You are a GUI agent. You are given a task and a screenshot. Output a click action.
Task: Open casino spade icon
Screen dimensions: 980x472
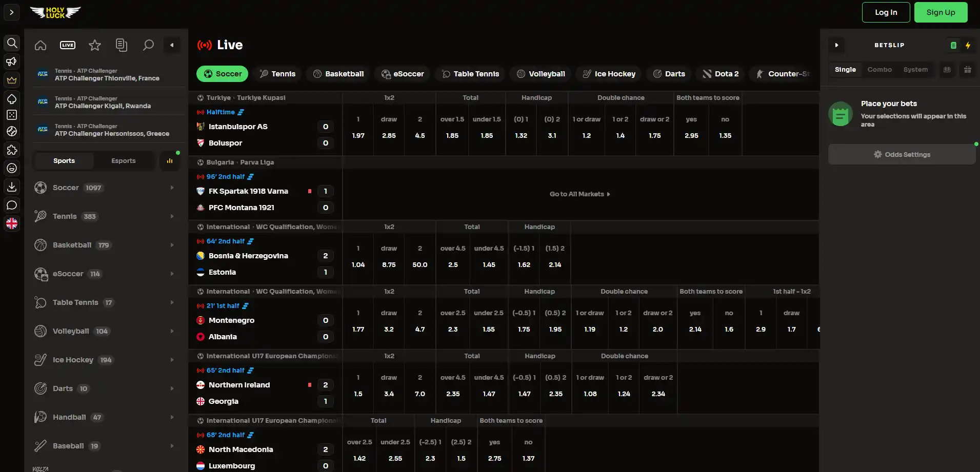click(x=12, y=98)
